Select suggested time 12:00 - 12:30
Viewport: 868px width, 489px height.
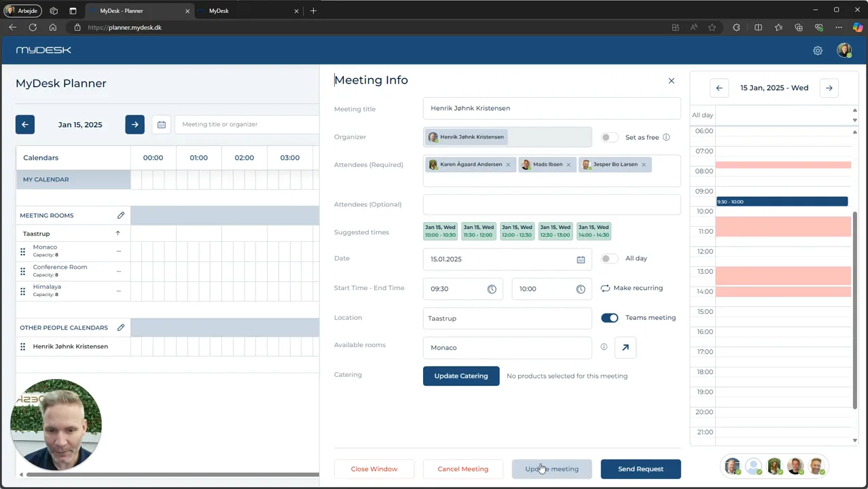[517, 231]
